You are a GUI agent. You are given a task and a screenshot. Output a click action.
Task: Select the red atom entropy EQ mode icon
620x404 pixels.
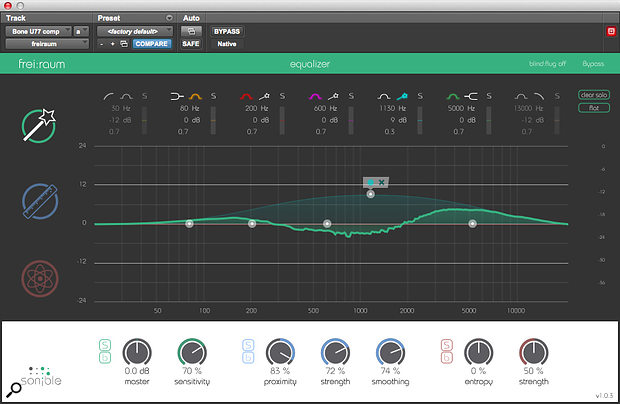pos(40,278)
